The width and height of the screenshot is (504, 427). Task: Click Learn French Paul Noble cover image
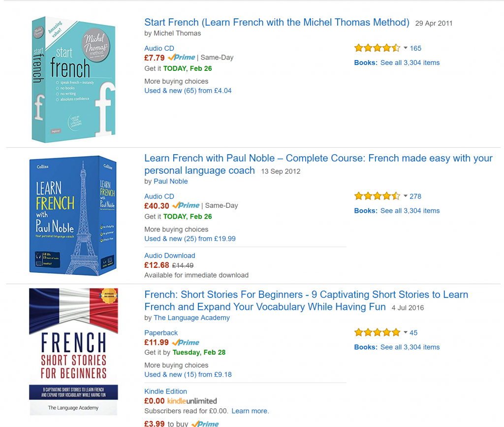(73, 215)
